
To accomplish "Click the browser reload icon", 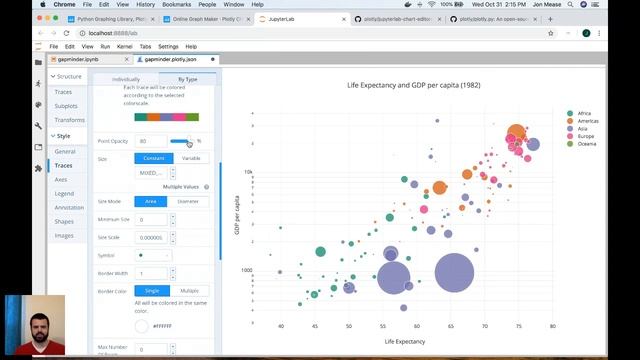I will click(67, 33).
